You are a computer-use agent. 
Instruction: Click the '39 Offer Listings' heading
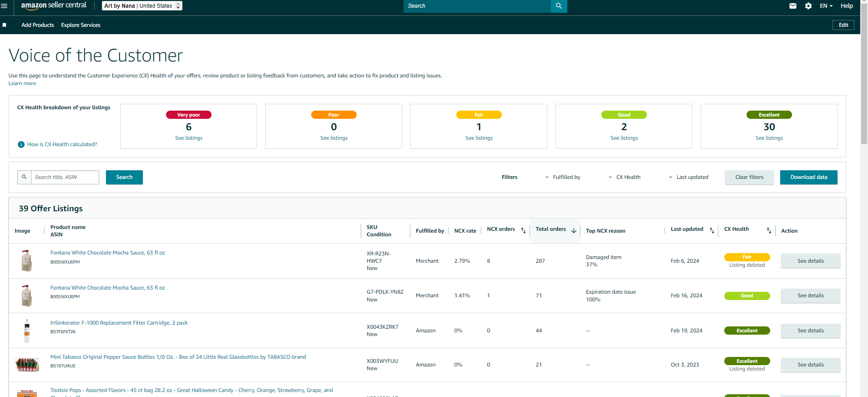(51, 209)
